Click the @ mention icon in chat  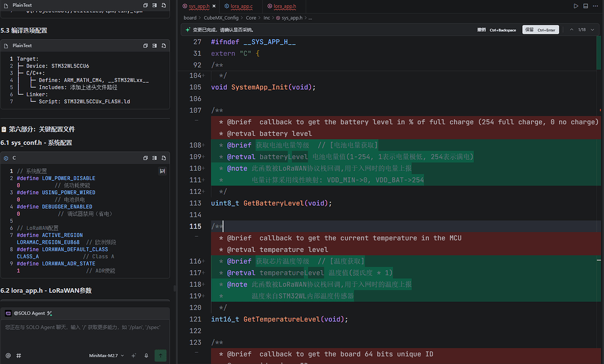8,355
